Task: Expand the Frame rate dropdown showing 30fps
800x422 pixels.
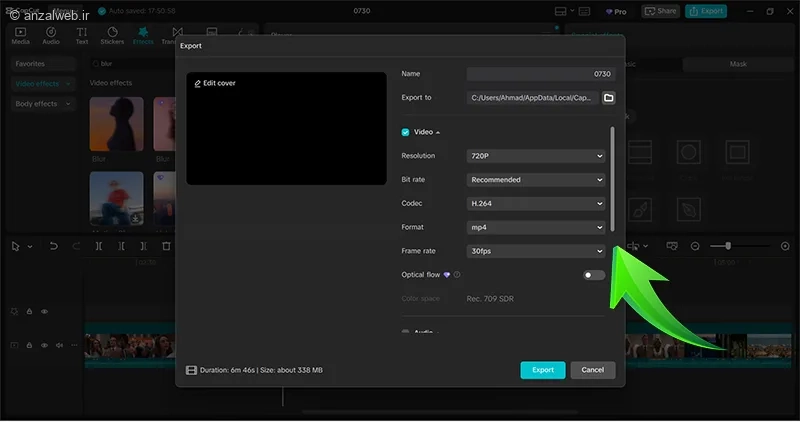Action: [x=536, y=251]
